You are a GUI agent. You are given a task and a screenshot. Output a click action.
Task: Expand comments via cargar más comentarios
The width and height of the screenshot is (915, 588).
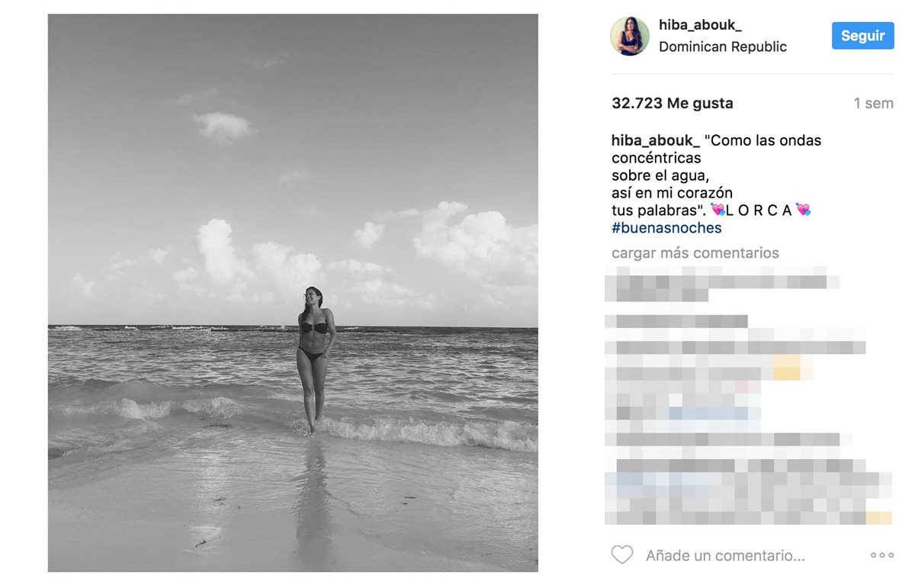pos(695,253)
